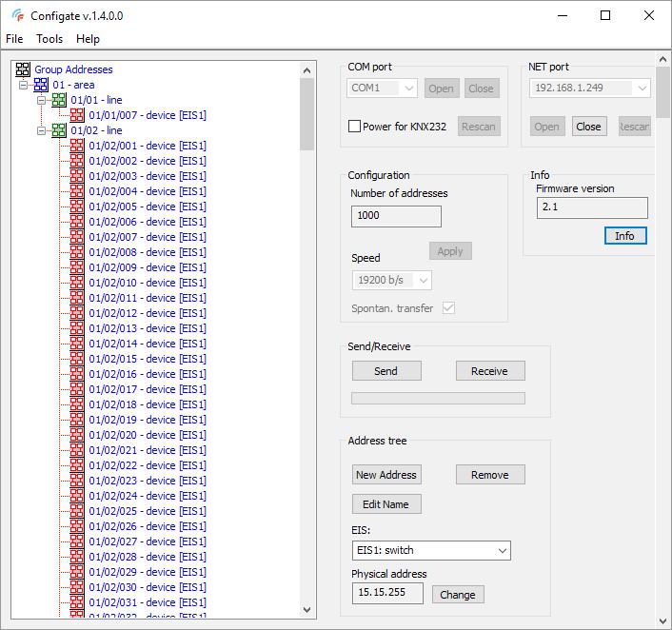Click the icon of device 01/02/030

click(x=77, y=587)
